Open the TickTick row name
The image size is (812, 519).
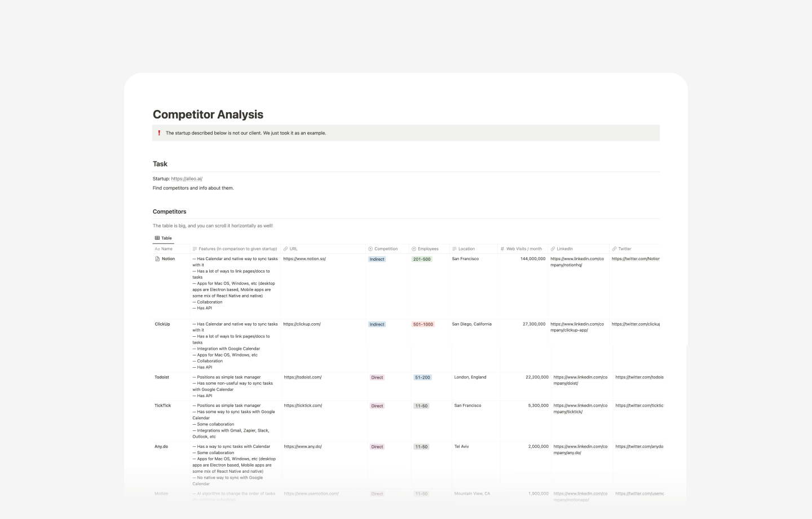162,406
